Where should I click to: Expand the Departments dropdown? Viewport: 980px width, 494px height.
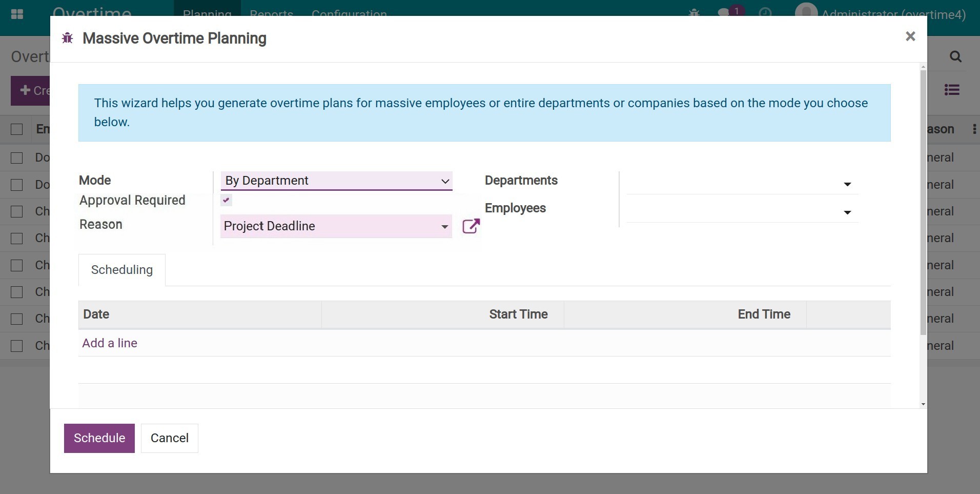847,184
